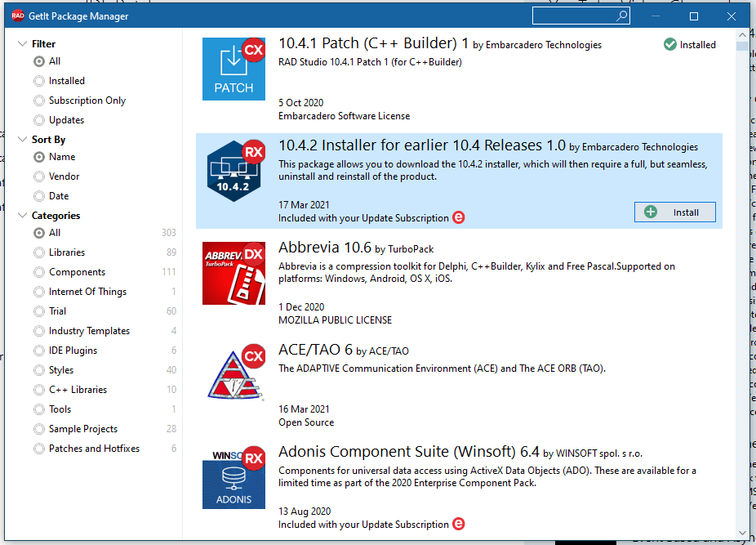Select the All filter radio button

coord(39,61)
